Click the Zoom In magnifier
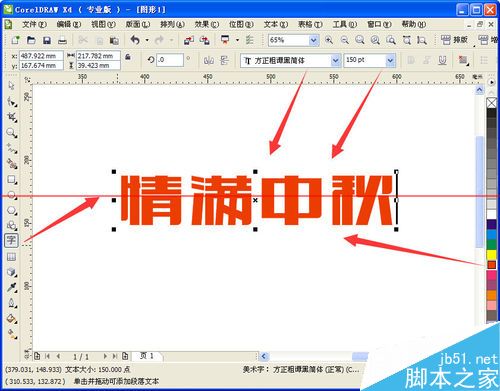 (x=329, y=40)
